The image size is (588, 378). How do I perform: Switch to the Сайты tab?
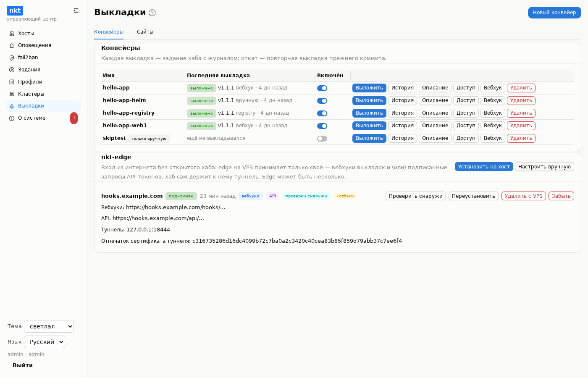tap(145, 32)
